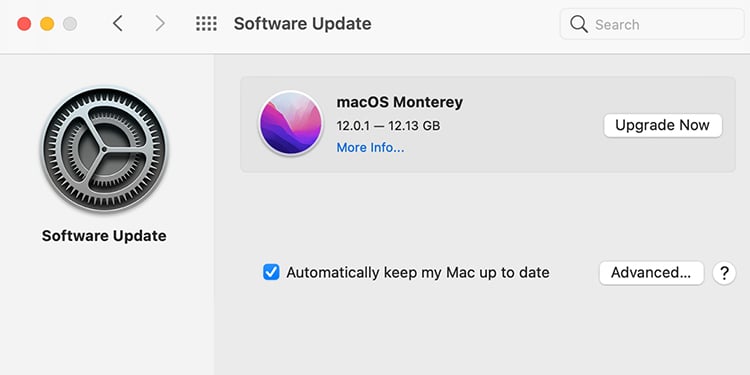Image resolution: width=750 pixels, height=375 pixels.
Task: Open the More Info... link
Action: coord(370,147)
